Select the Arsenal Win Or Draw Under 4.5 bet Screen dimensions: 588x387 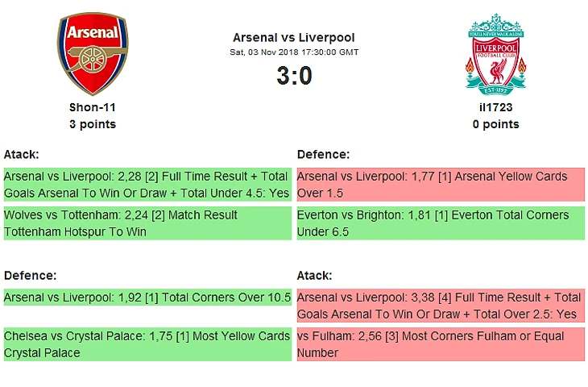pyautogui.click(x=147, y=185)
